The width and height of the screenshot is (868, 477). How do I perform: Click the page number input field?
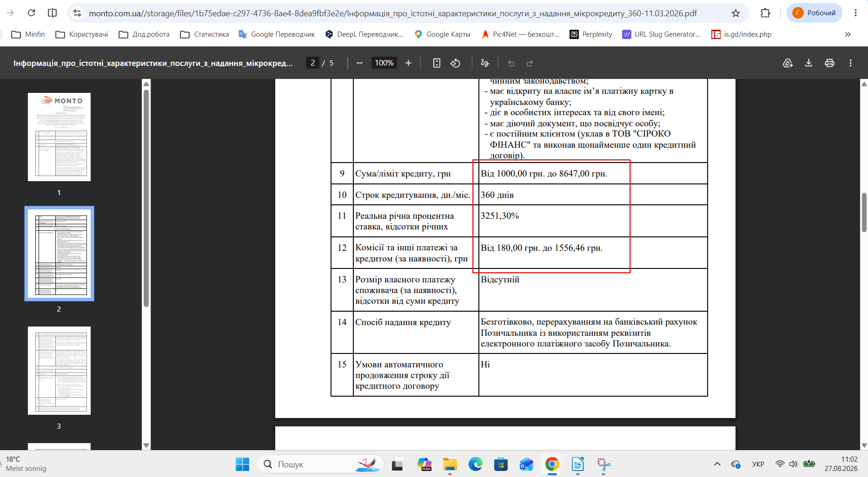(312, 63)
